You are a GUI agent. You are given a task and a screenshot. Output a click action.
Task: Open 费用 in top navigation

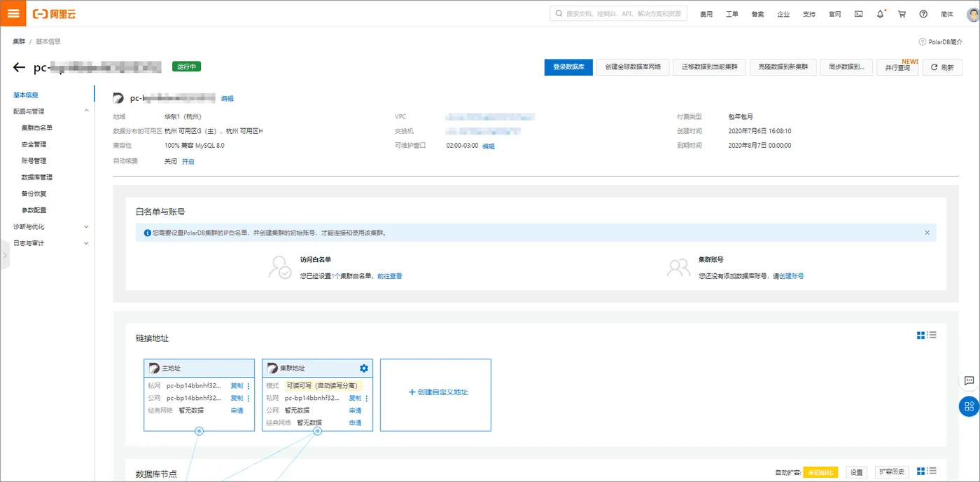click(706, 14)
